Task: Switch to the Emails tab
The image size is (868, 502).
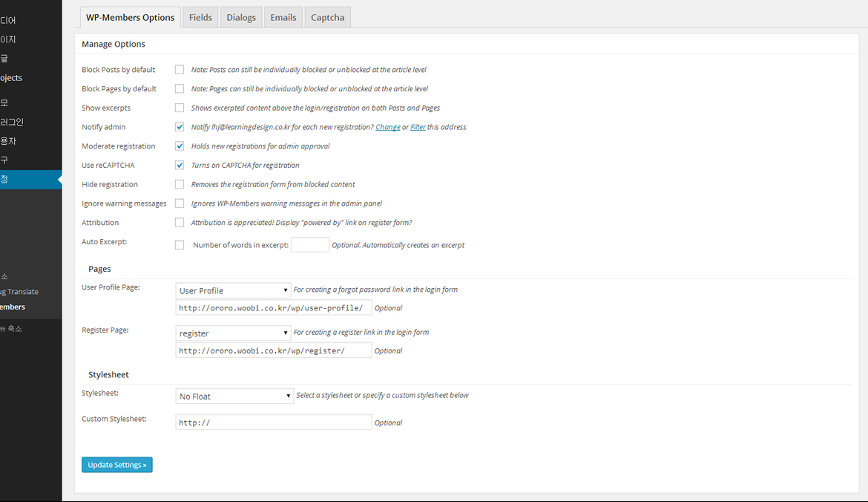Action: [283, 16]
